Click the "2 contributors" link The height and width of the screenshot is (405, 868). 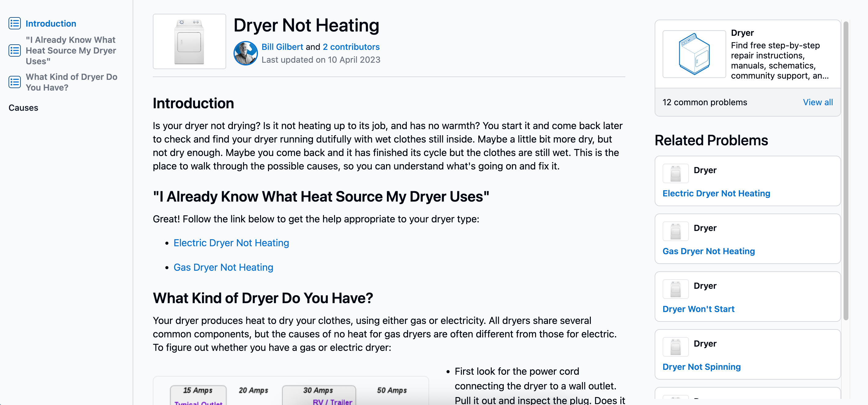click(351, 47)
